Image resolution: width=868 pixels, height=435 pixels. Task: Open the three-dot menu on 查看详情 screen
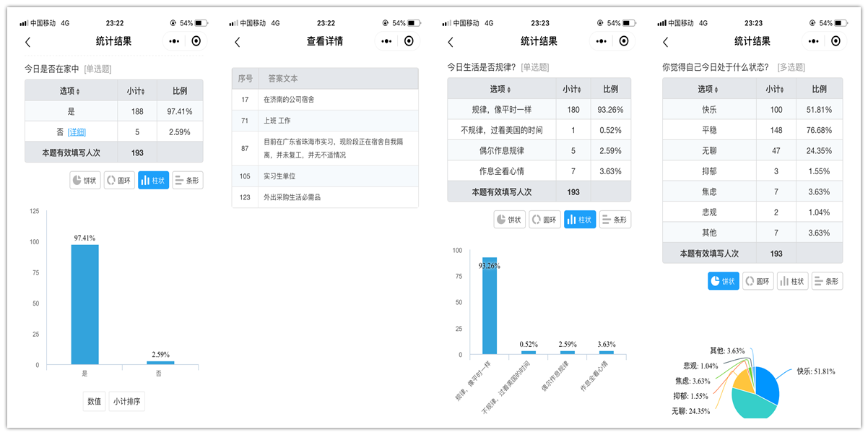pyautogui.click(x=386, y=41)
